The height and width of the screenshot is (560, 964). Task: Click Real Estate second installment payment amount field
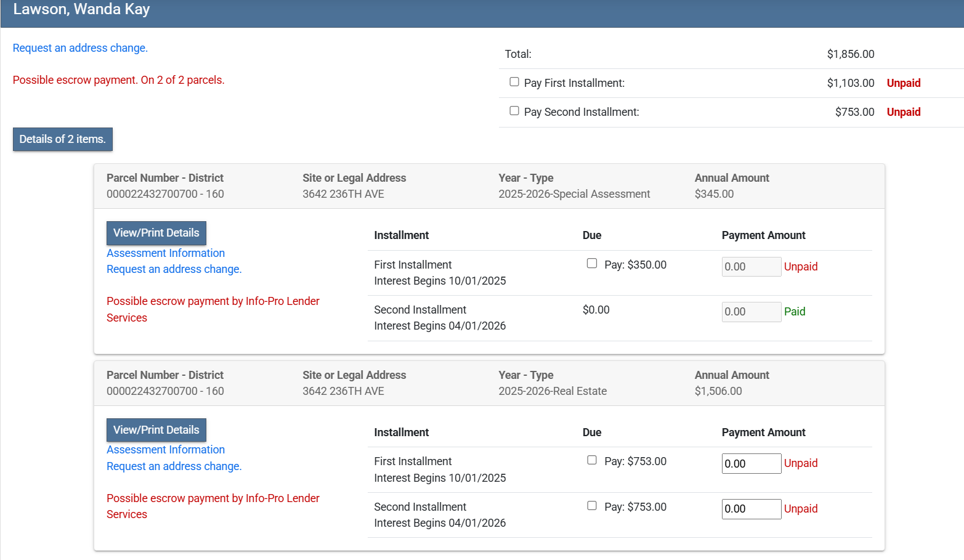coord(751,509)
